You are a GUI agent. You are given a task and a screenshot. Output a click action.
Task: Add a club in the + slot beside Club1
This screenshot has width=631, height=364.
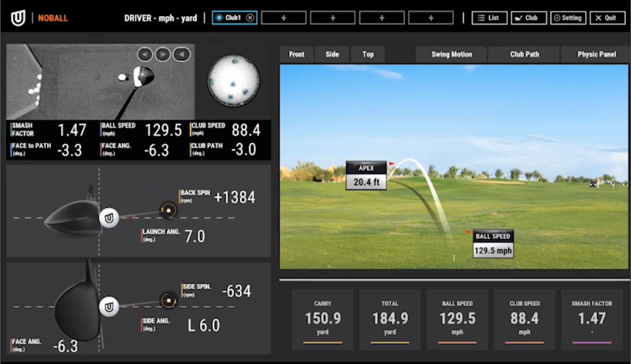pyautogui.click(x=284, y=18)
